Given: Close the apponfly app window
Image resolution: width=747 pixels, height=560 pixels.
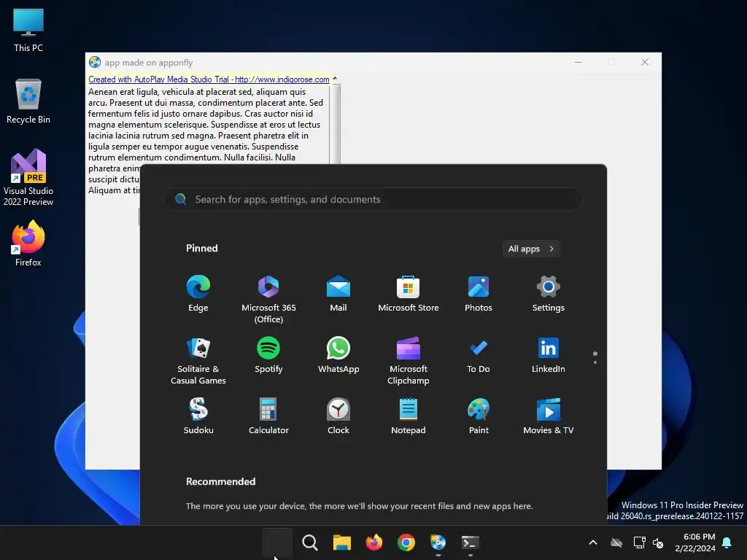Looking at the screenshot, I should 645,63.
